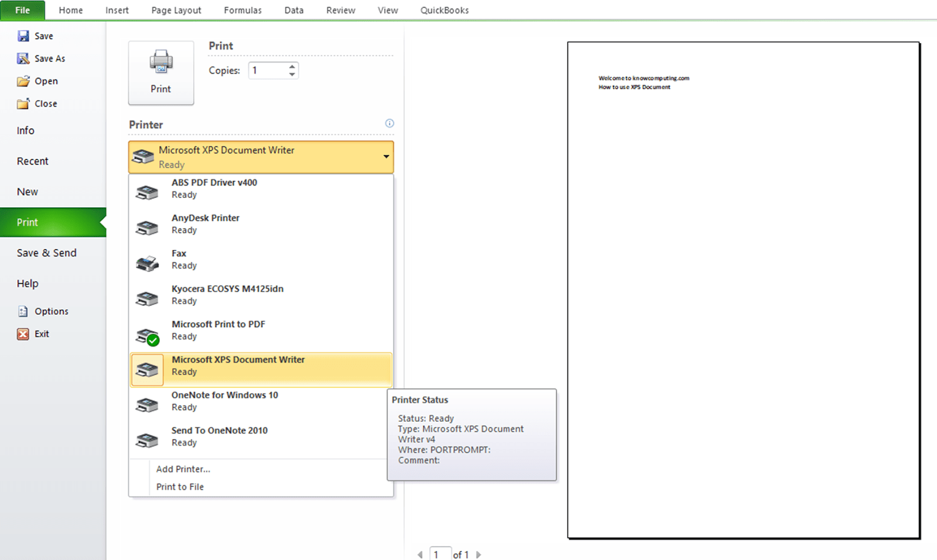Image resolution: width=937 pixels, height=560 pixels.
Task: Click the Open workbook icon
Action: tap(23, 81)
